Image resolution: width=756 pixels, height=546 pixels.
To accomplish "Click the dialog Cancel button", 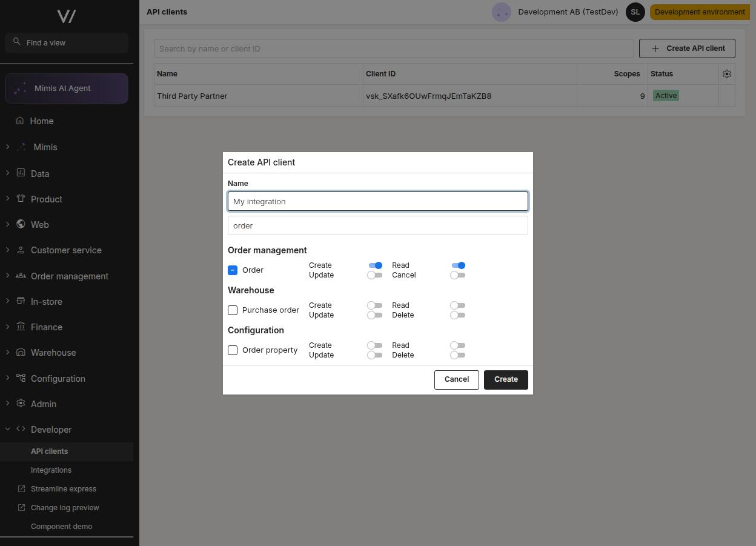I will tap(457, 379).
